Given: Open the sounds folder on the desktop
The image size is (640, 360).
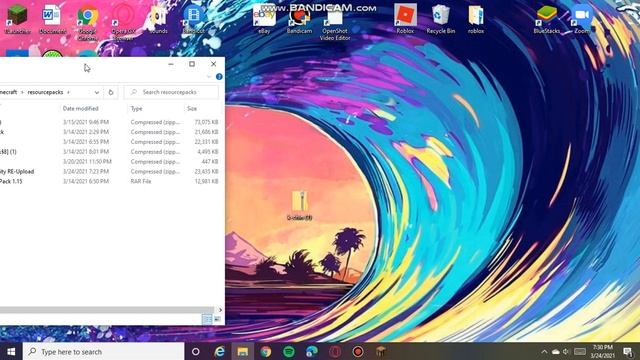Looking at the screenshot, I should 158,20.
